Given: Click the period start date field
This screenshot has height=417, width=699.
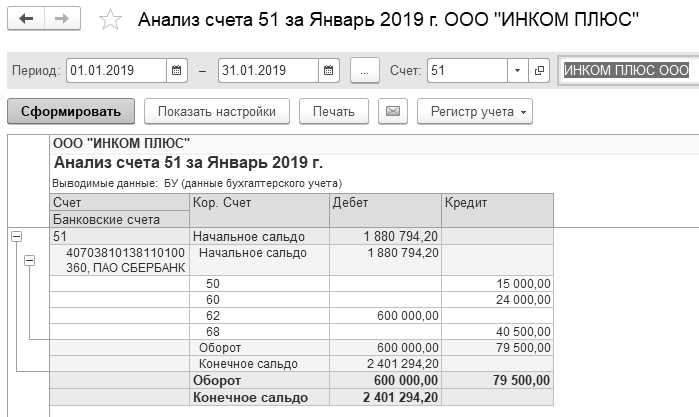Looking at the screenshot, I should [116, 71].
